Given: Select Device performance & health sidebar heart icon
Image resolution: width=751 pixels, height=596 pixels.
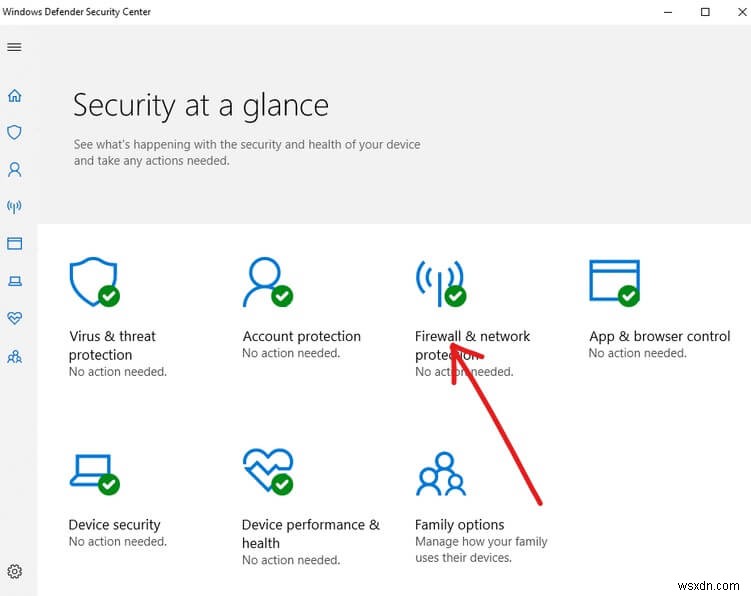Looking at the screenshot, I should click(14, 318).
